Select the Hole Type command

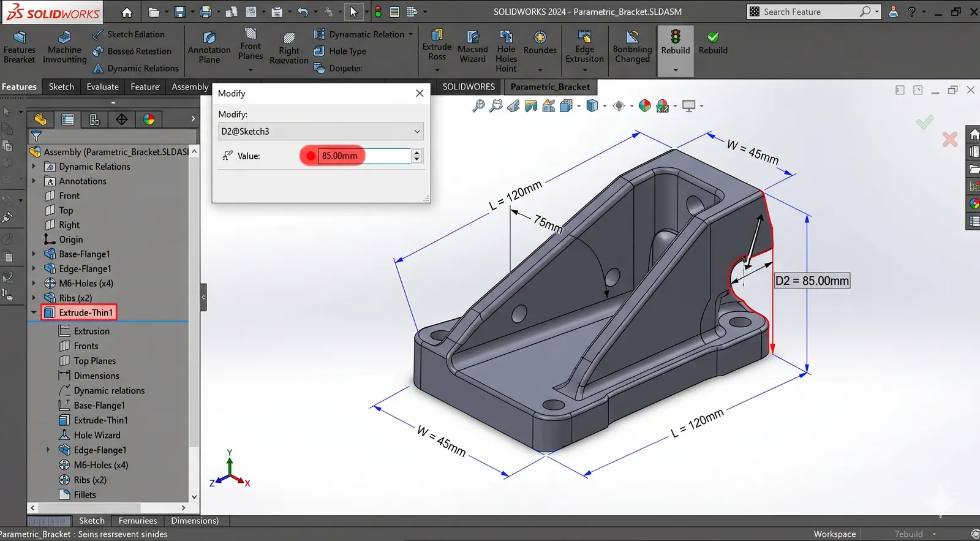[x=340, y=51]
